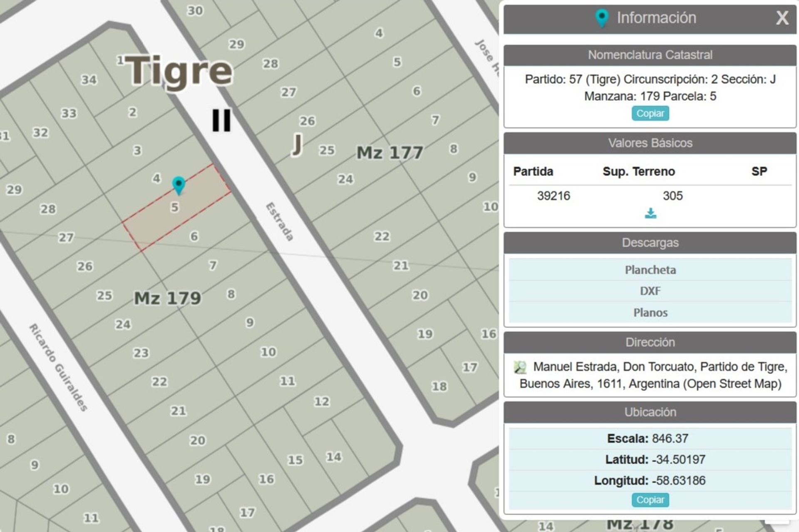This screenshot has width=799, height=532.
Task: Click the Estrada street label
Action: 280,222
